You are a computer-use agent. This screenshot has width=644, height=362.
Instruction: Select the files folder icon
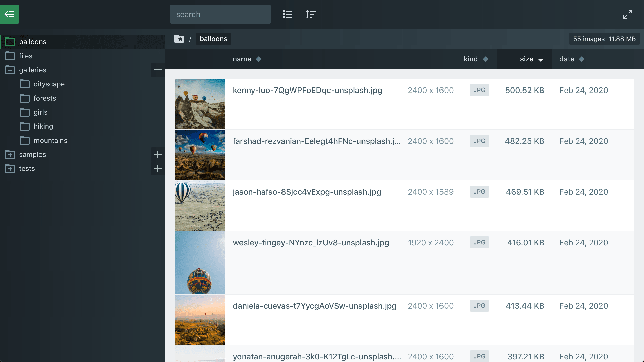coord(10,56)
